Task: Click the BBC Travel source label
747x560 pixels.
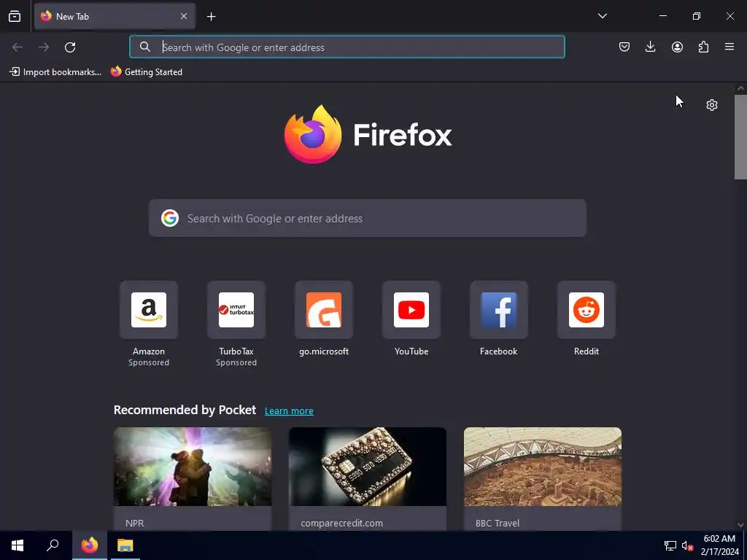Action: 498,523
